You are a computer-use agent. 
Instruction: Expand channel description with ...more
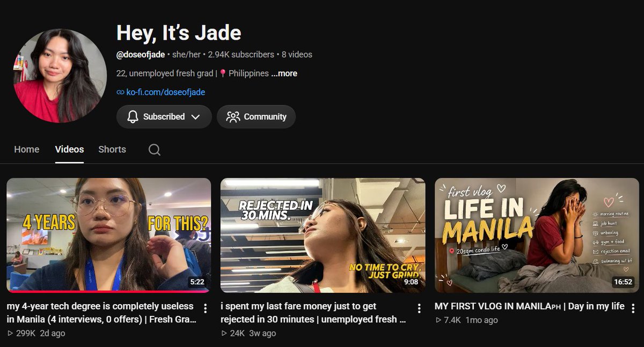pos(284,73)
